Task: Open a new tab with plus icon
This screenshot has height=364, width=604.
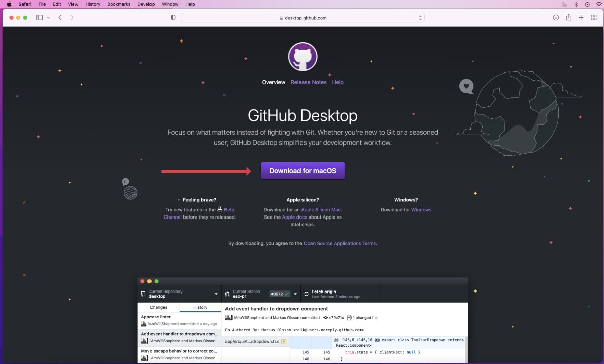Action: (581, 18)
